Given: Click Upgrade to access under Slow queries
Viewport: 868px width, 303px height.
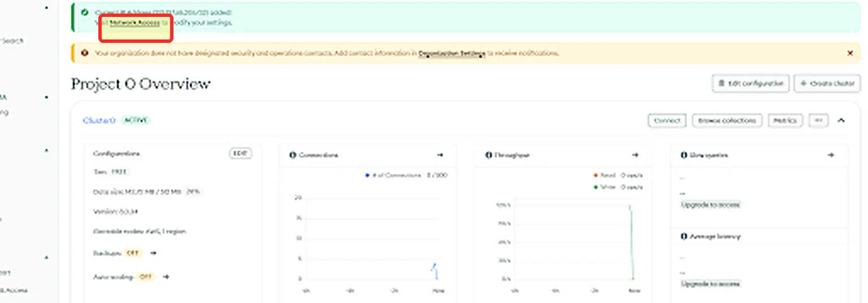Looking at the screenshot, I should tap(710, 205).
